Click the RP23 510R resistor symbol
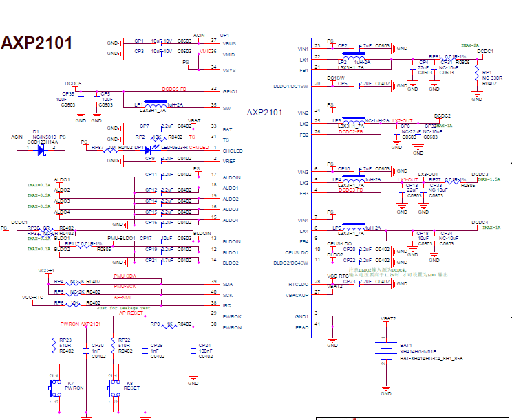The height and width of the screenshot is (420, 512). coord(54,346)
